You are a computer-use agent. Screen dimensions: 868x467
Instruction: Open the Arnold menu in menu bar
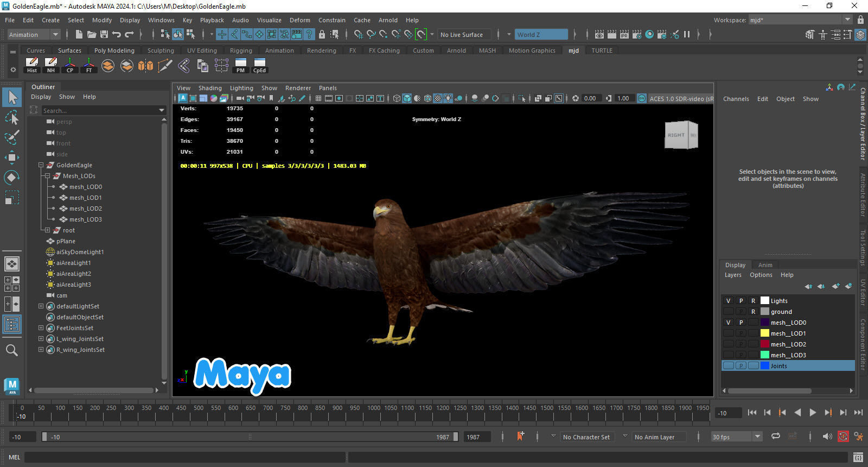pos(388,20)
